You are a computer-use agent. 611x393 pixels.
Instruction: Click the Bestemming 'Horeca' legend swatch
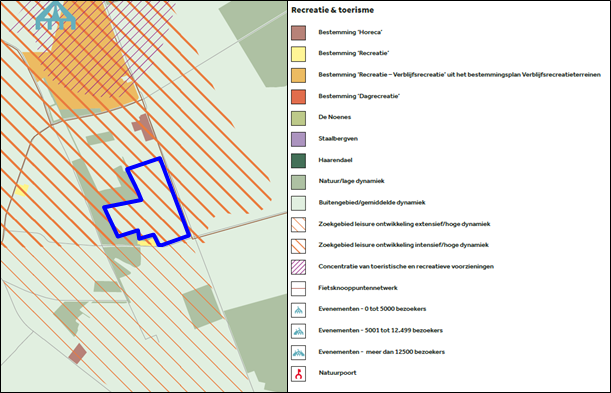298,33
